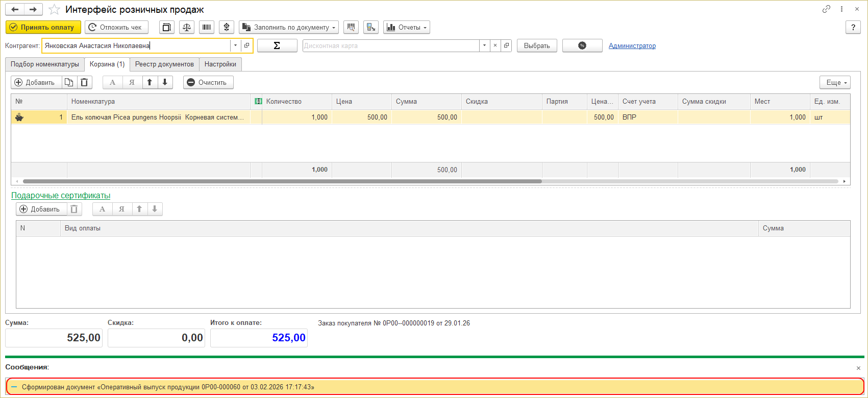Viewport: 868px width, 398px height.
Task: Click the шт unit cell in row 1
Action: pos(830,117)
